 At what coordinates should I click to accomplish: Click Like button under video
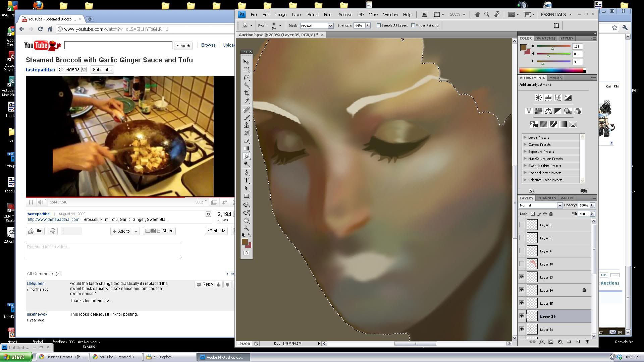(x=35, y=231)
